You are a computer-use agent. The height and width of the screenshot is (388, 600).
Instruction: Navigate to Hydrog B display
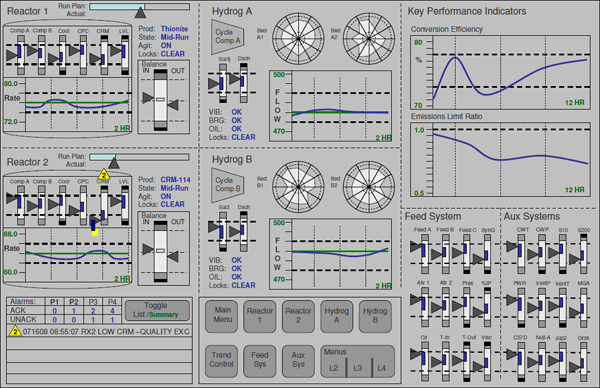point(375,316)
